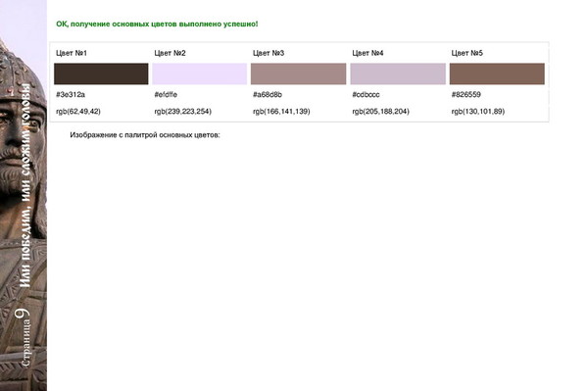Select the pale lavender Цвет №2 swatch
This screenshot has height=391, width=588.
tap(200, 73)
